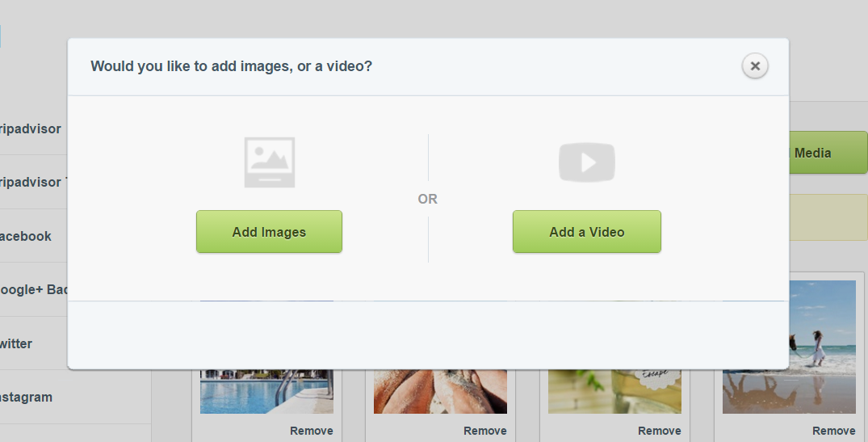Screen dimensions: 868x442
Task: Click the picture placeholder icon above Add Images
Action: [x=269, y=162]
